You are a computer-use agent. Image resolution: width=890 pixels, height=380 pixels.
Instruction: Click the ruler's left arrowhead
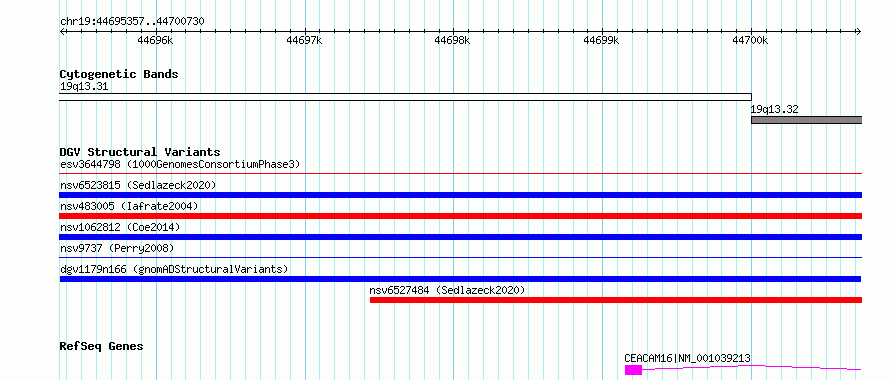[62, 31]
